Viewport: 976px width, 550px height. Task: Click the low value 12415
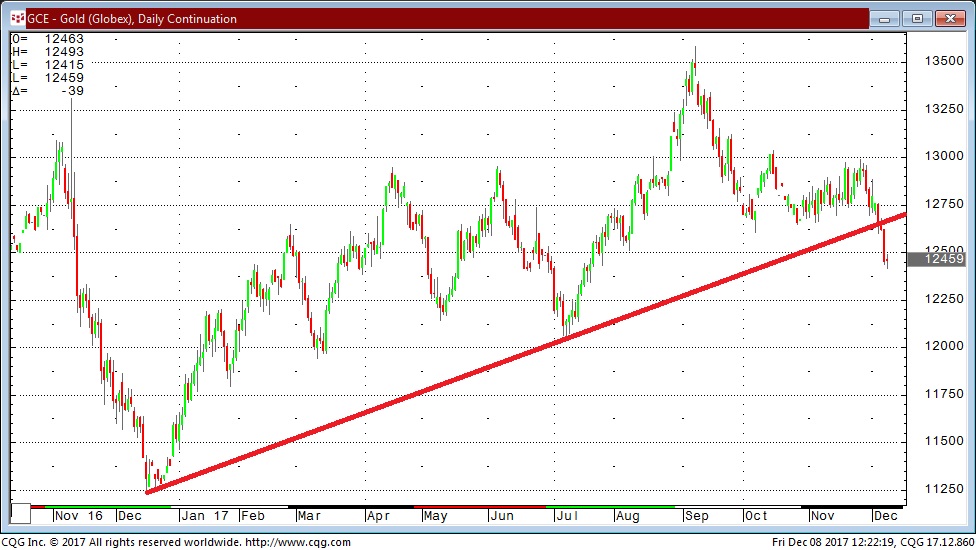click(x=64, y=65)
